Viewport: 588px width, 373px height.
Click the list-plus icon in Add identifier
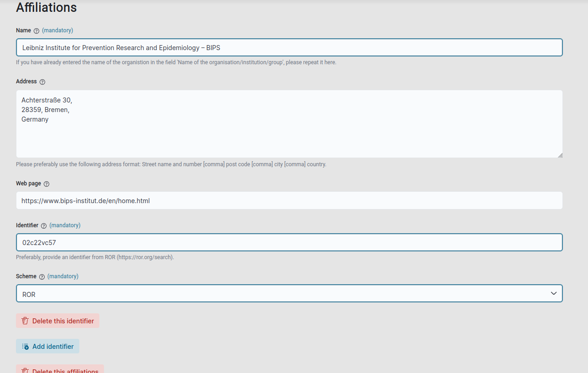26,347
